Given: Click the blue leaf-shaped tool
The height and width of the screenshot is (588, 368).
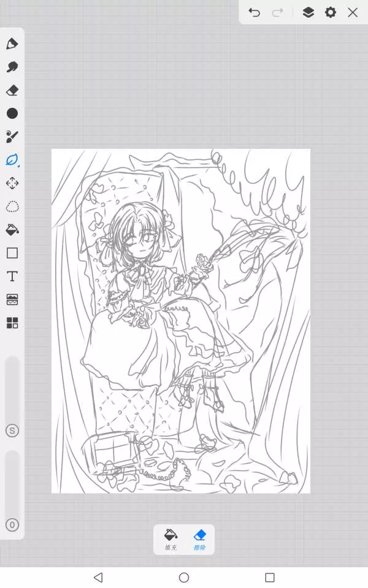Looking at the screenshot, I should 12,160.
